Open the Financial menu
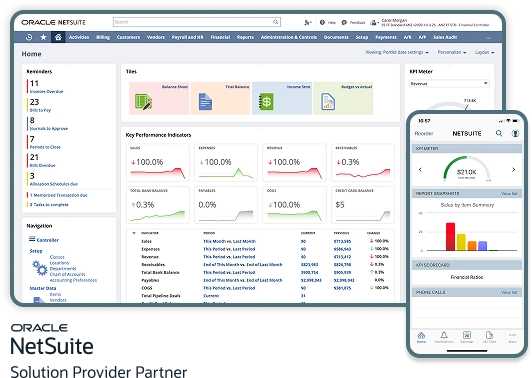 point(220,37)
